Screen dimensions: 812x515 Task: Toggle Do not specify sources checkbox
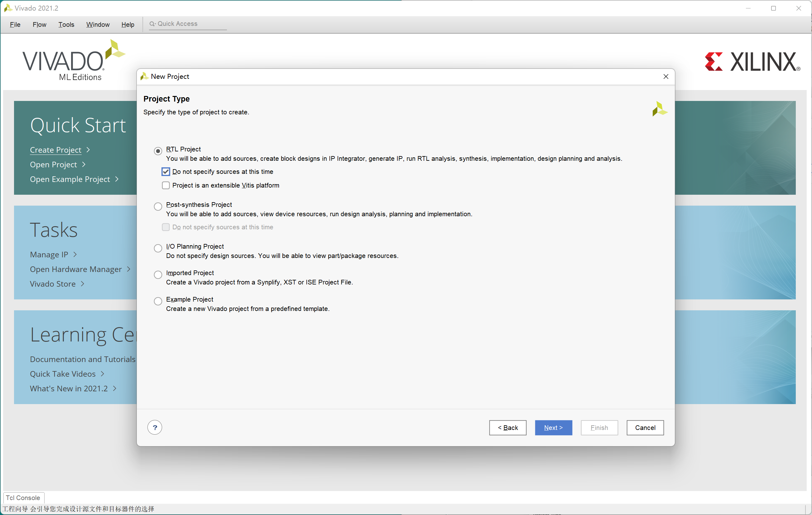coord(166,171)
